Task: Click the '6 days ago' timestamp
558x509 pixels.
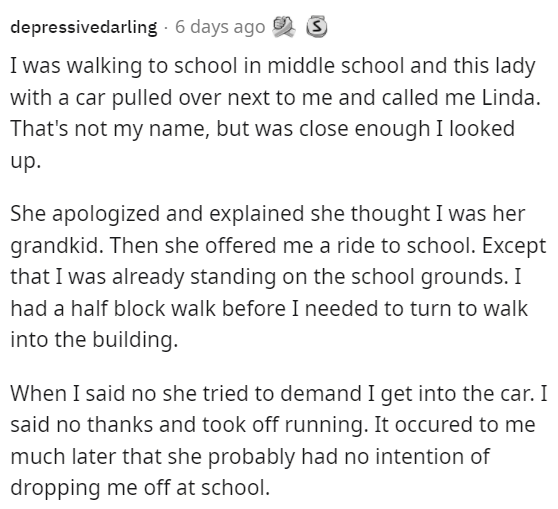Action: click(220, 27)
